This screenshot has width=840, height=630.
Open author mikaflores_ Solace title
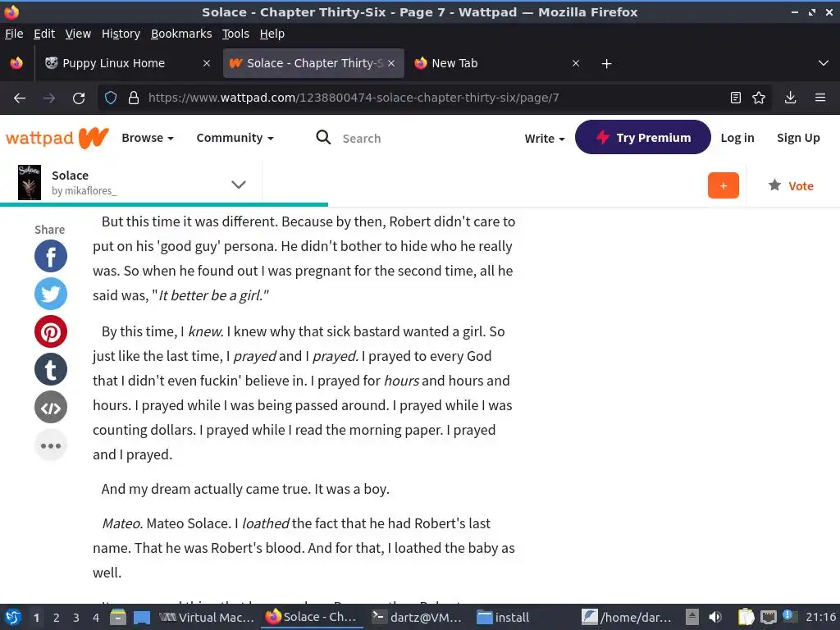pyautogui.click(x=71, y=176)
